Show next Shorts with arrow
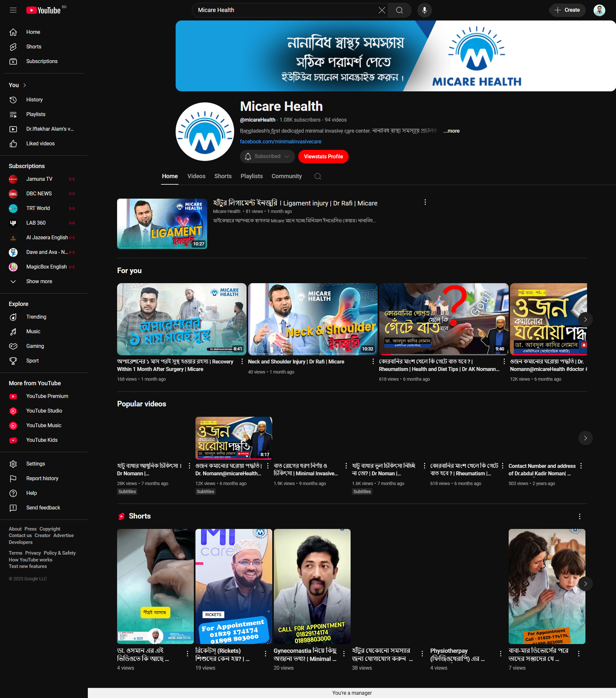The width and height of the screenshot is (616, 698). 585,584
